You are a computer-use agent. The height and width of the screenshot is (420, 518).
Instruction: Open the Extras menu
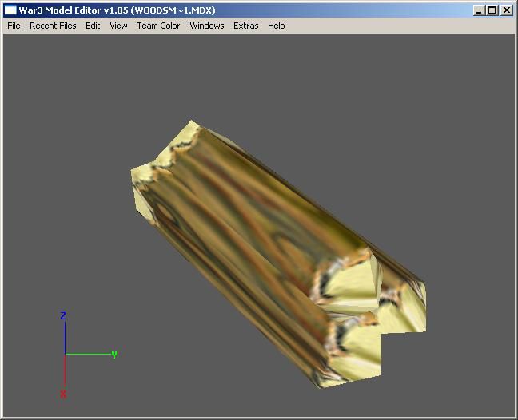pyautogui.click(x=245, y=26)
